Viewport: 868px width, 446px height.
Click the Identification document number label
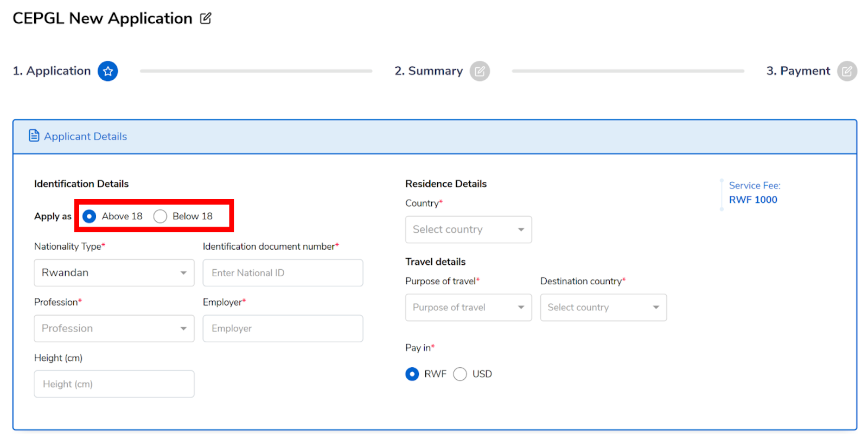271,246
